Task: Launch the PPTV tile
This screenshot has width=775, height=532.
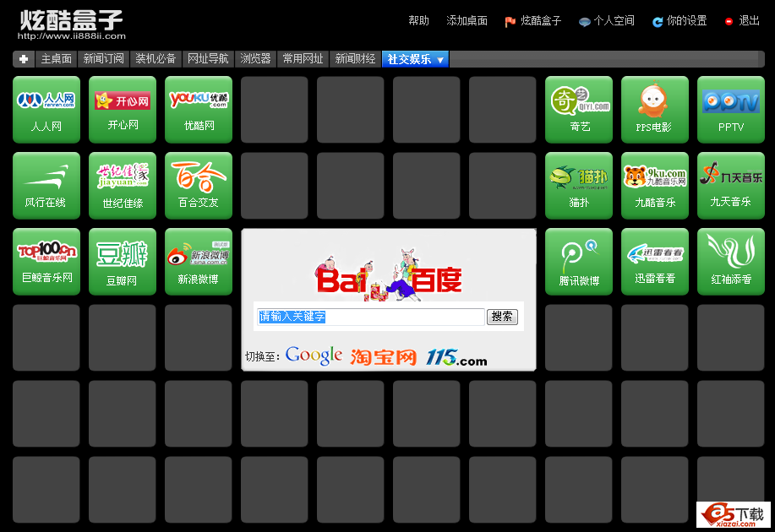Action: click(x=731, y=109)
